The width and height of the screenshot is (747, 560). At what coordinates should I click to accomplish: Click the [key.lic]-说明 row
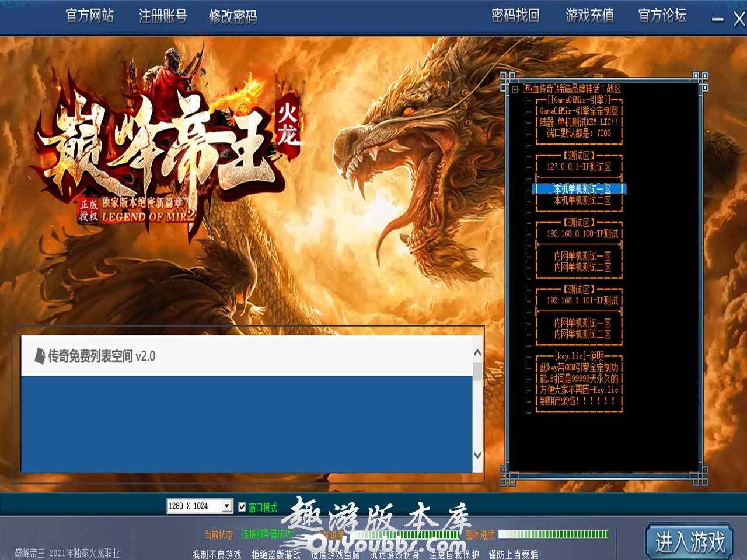coord(579,356)
